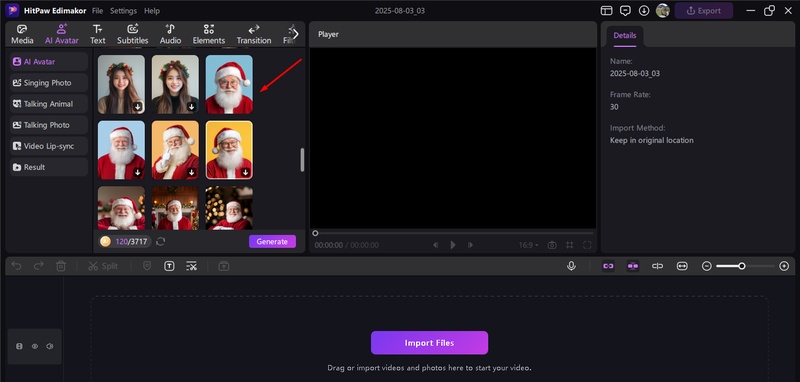
Task: Click the subtitle cut icon in timeline toolbar
Action: (x=191, y=266)
